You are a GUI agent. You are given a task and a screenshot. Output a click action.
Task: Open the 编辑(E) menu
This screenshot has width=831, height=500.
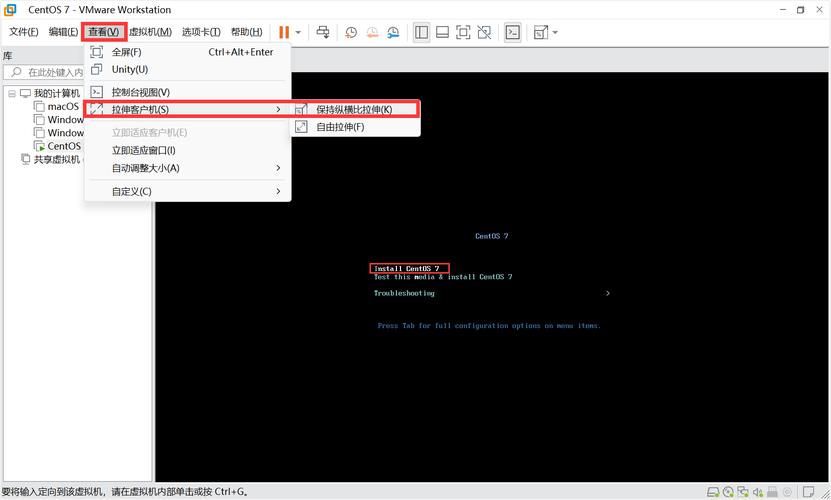63,32
